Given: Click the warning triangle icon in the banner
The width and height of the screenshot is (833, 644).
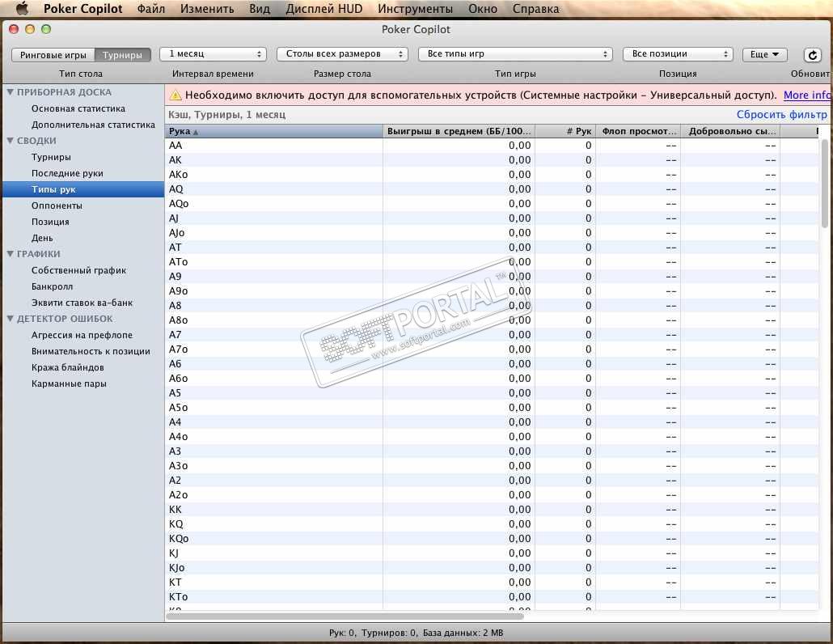Looking at the screenshot, I should pyautogui.click(x=175, y=95).
